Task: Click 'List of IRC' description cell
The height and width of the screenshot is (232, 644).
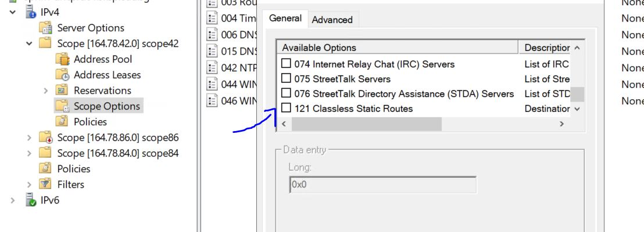Action: point(547,64)
